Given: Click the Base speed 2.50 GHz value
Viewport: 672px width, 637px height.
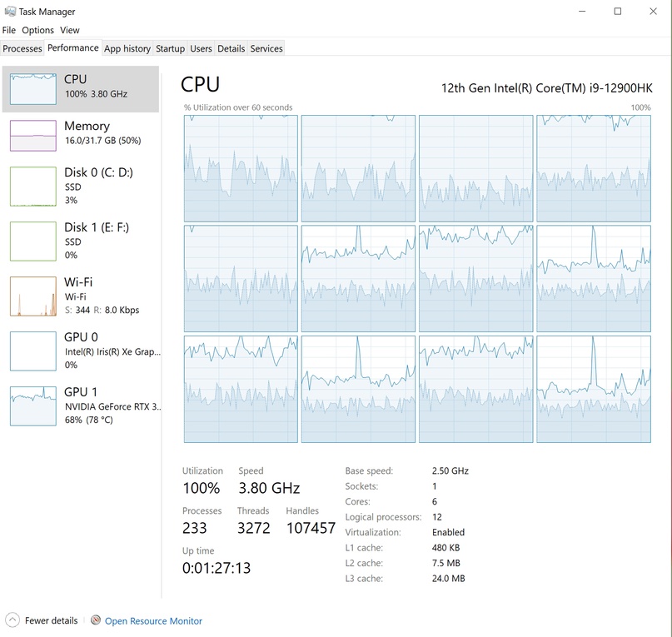Looking at the screenshot, I should pos(450,470).
